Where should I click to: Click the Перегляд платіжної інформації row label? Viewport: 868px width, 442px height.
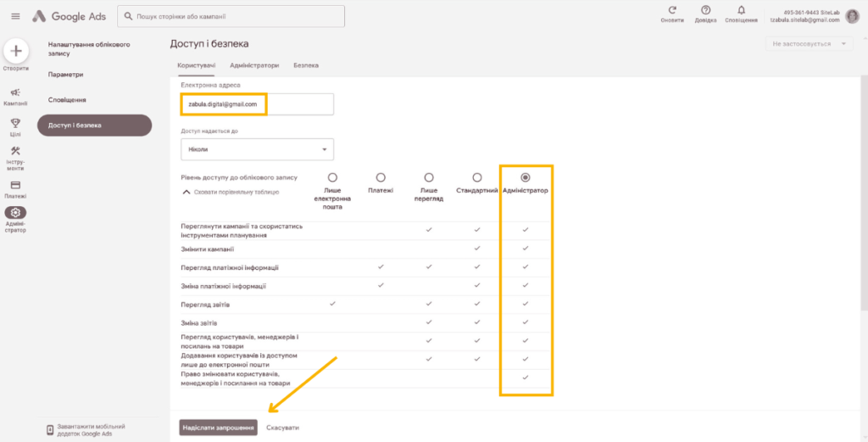[230, 267]
